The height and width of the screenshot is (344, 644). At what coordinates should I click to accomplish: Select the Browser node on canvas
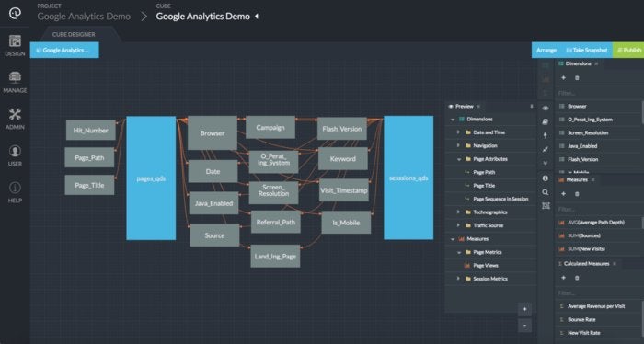click(x=213, y=133)
